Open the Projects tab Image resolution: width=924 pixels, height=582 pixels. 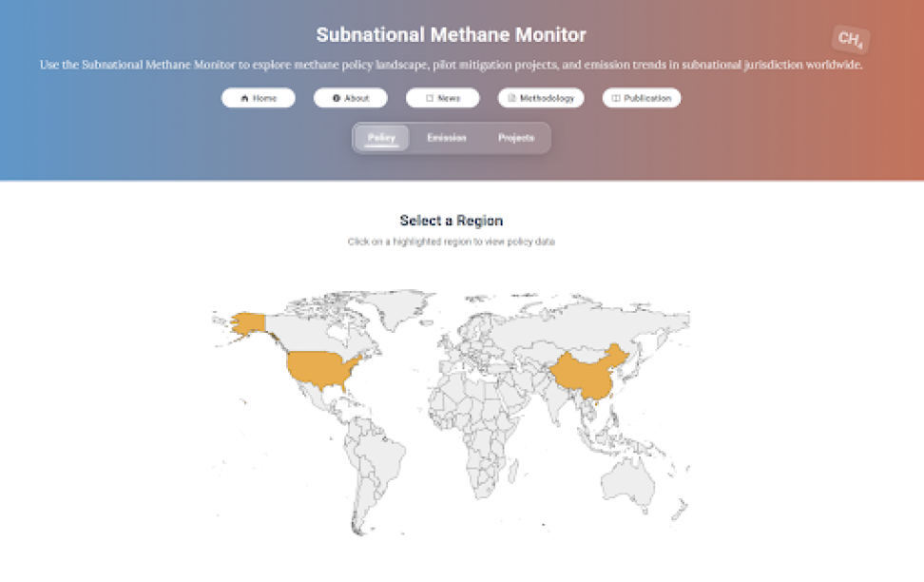516,138
